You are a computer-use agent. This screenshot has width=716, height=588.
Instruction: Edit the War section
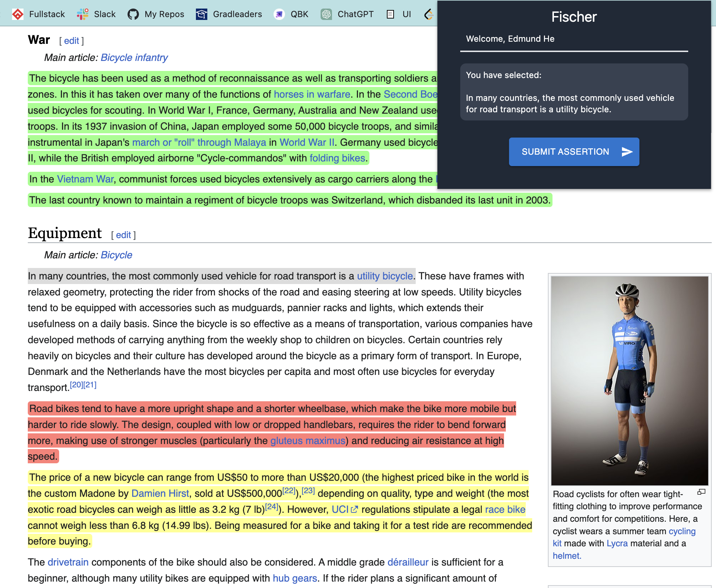pyautogui.click(x=71, y=41)
